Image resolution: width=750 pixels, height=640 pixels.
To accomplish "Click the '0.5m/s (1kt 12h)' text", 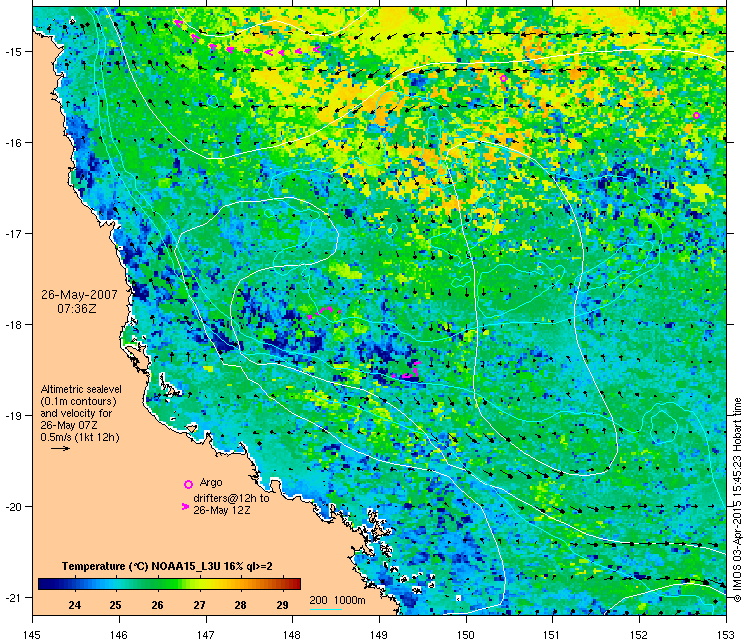I will click(x=80, y=437).
